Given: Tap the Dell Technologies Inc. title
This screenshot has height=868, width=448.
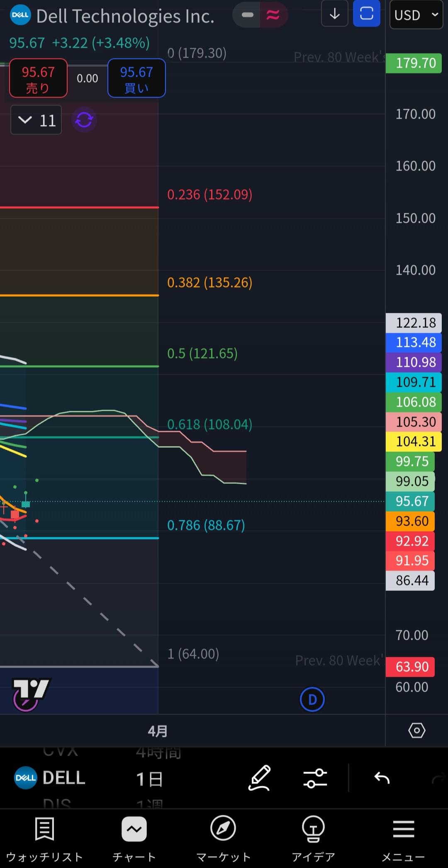Looking at the screenshot, I should click(125, 16).
